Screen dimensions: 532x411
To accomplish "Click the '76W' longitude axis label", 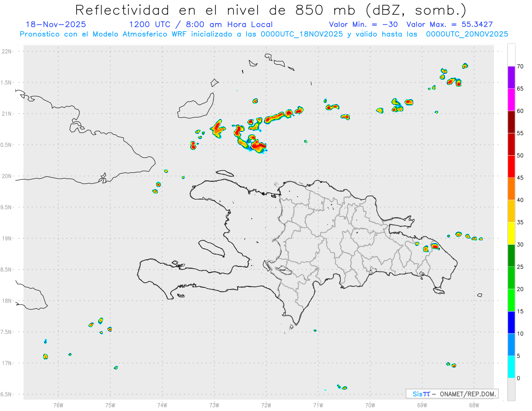I will point(58,404).
